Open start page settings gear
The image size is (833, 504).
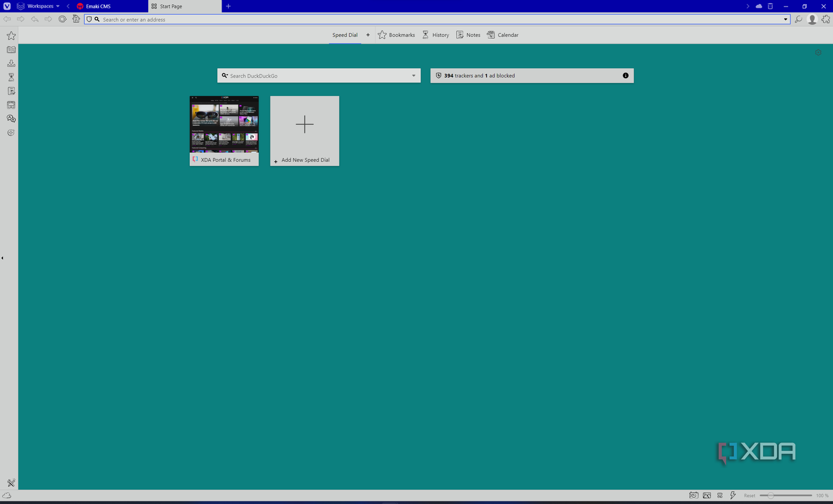click(x=818, y=53)
